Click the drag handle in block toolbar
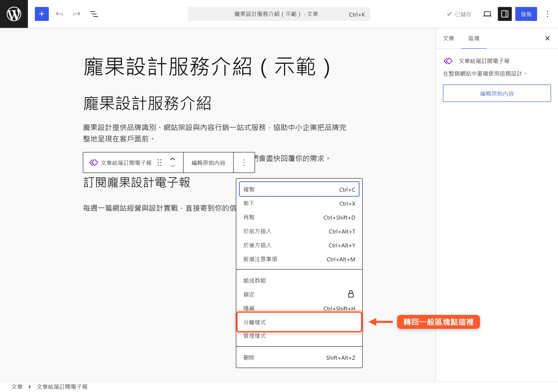 159,162
